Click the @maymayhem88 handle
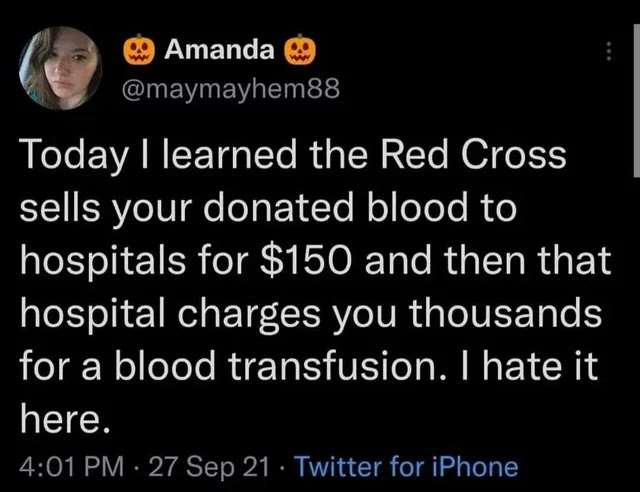Viewport: 640px width, 492px height. pyautogui.click(x=231, y=89)
